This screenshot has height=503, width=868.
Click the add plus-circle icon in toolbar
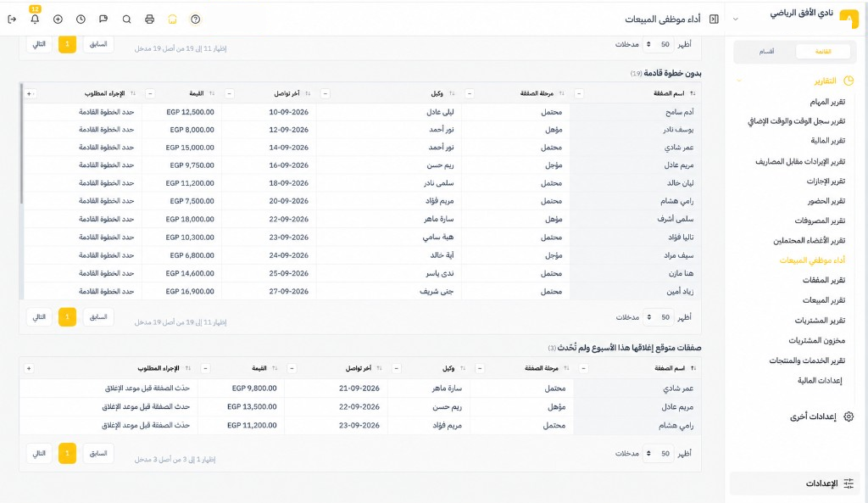58,20
